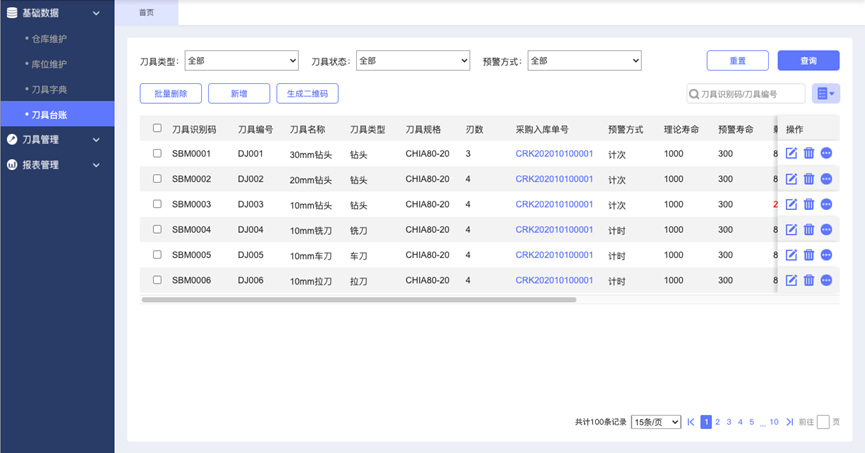Tick the checkbox for SBM0001
Image resolution: width=865 pixels, height=453 pixels.
click(x=157, y=153)
